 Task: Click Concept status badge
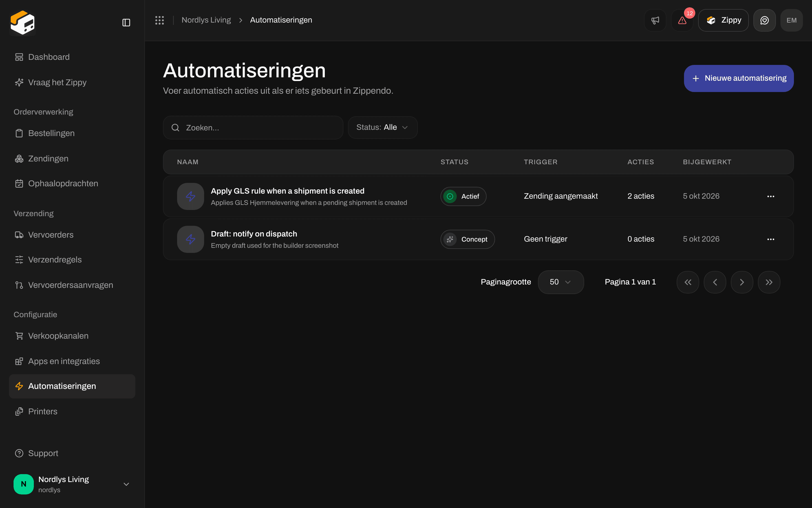tap(467, 239)
